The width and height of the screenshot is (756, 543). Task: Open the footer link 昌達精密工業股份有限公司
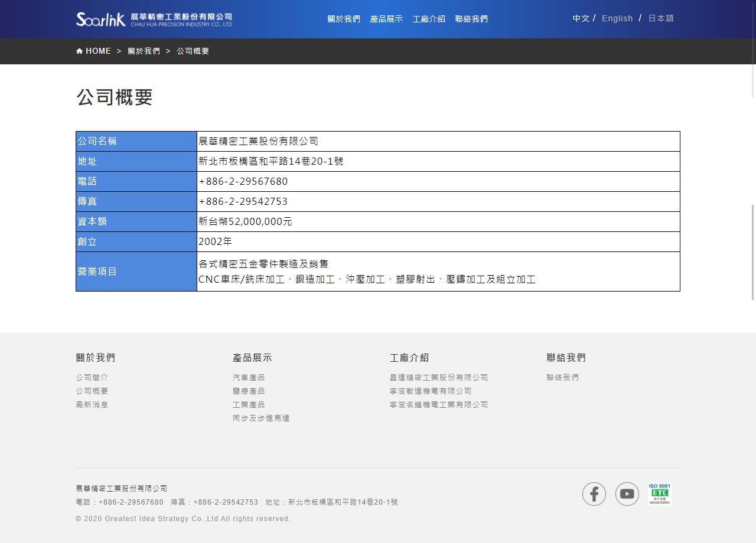(439, 377)
